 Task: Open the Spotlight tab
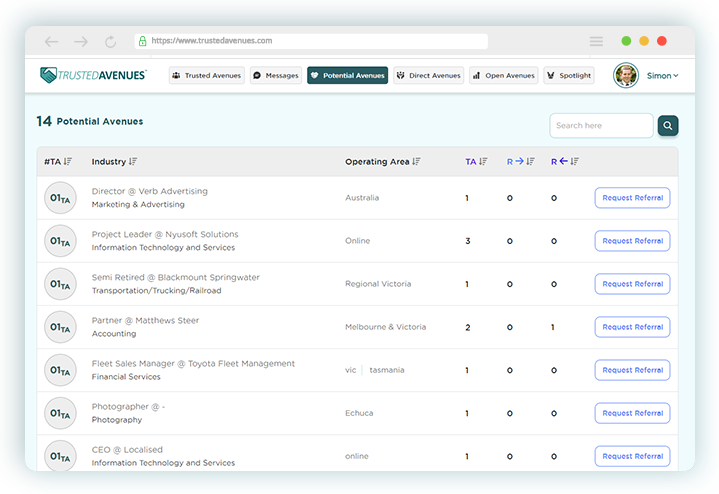[x=569, y=75]
